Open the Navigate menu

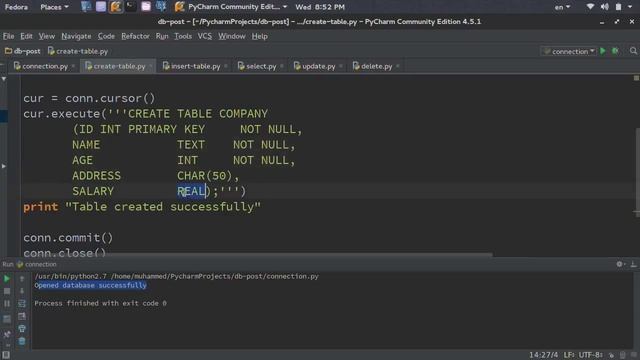(x=76, y=36)
